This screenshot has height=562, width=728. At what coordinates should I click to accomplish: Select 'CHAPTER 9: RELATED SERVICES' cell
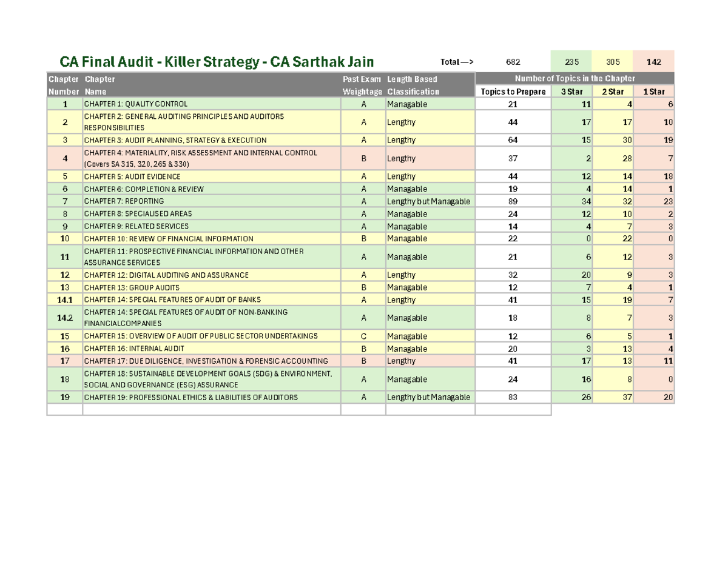(212, 226)
